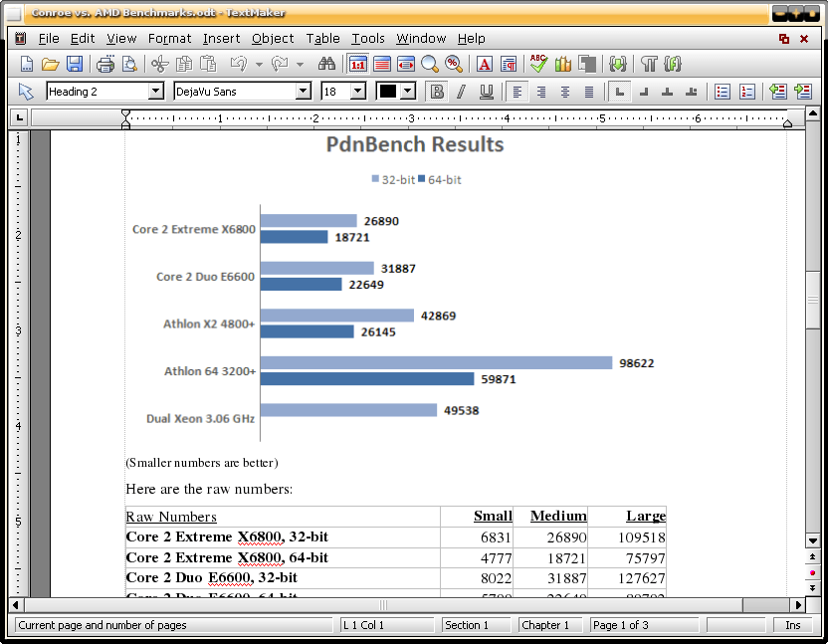Viewport: 828px width, 644px height.
Task: Click the Ins insert mode indicator
Action: pyautogui.click(x=792, y=625)
